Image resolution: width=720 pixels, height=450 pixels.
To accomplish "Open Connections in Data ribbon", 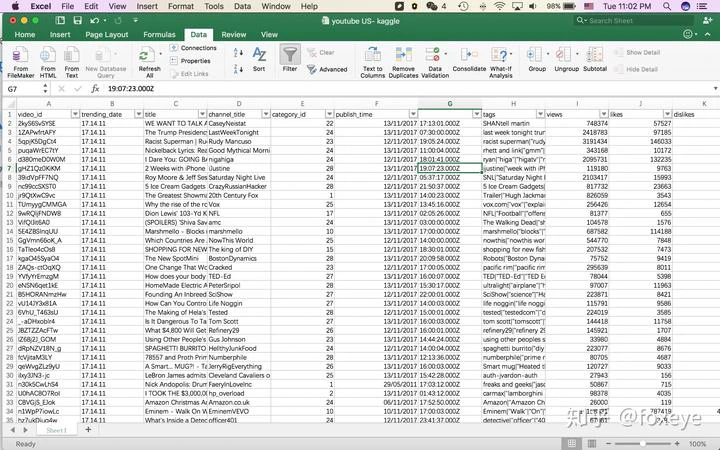I will (x=193, y=48).
